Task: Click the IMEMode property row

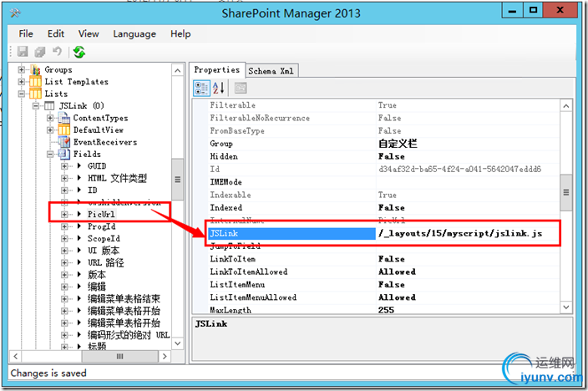Action: tap(383, 182)
